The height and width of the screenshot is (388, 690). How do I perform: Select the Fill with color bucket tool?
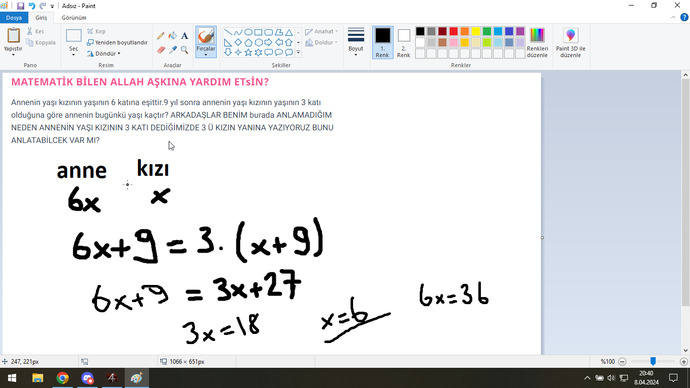point(172,36)
